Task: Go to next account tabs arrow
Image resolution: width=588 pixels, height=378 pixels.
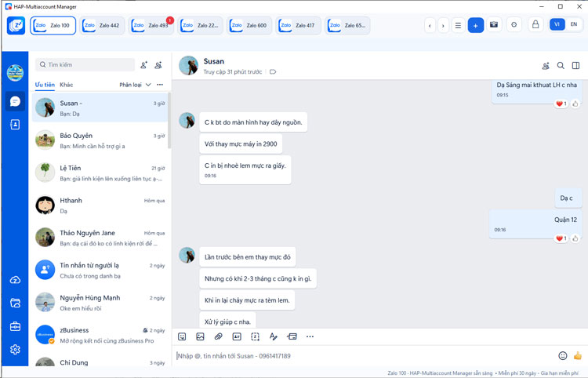Action: coord(443,26)
